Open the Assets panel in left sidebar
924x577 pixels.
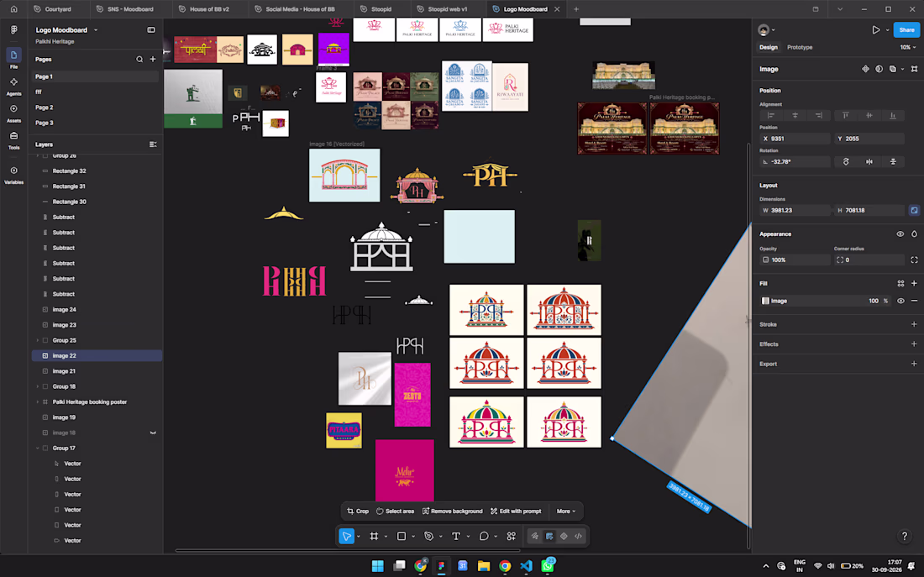pyautogui.click(x=13, y=113)
